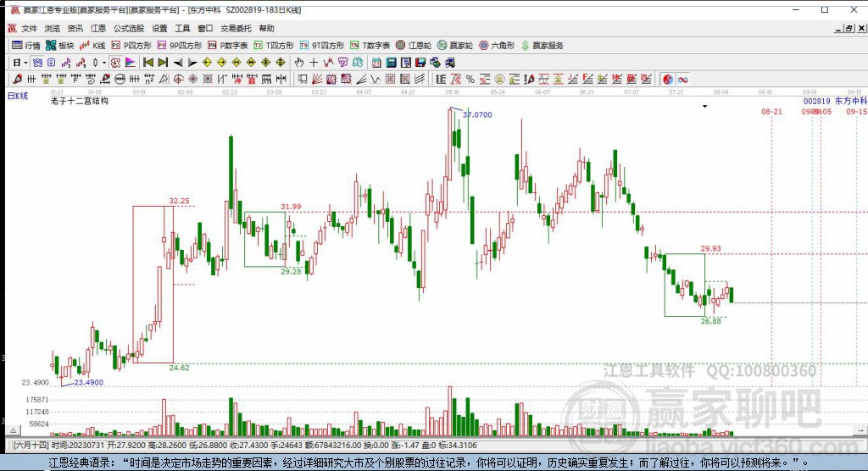The width and height of the screenshot is (868, 471).
Task: Select the red pencil eraser icon
Action: tap(17, 79)
